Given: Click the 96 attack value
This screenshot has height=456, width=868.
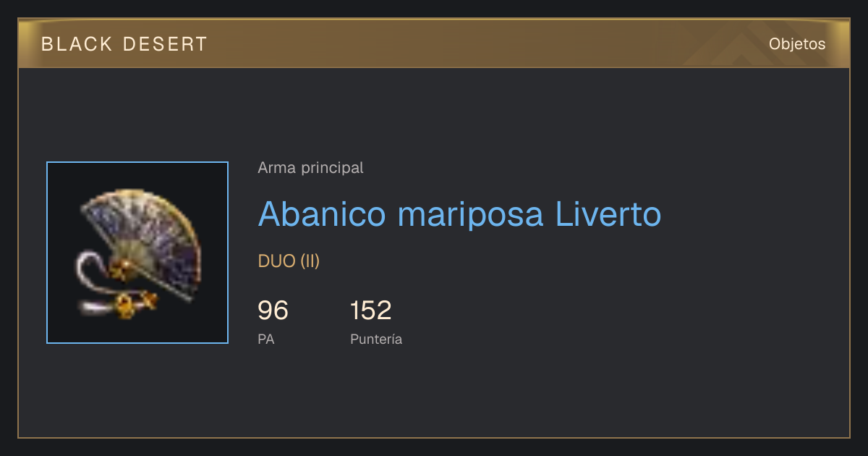Looking at the screenshot, I should [273, 311].
